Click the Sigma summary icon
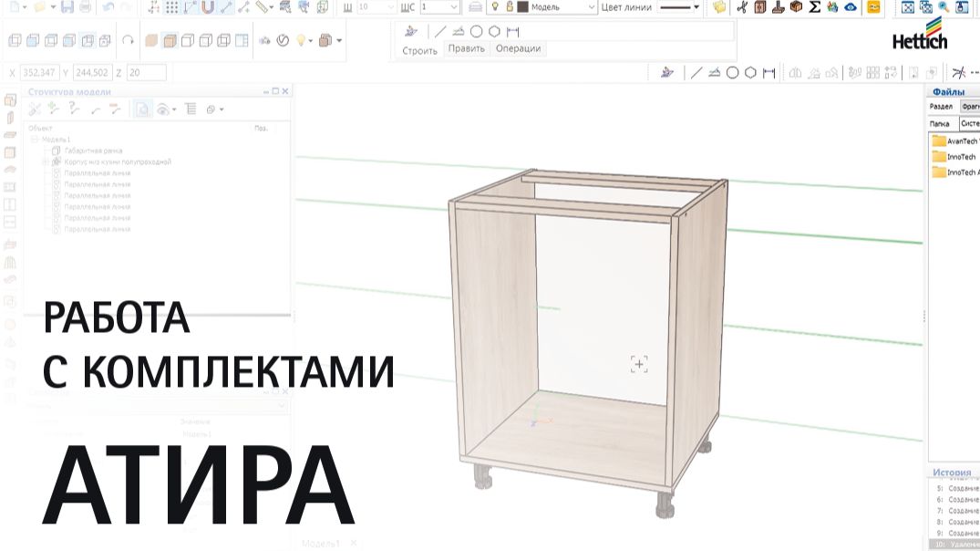Screen dimensions: 980x551 (814, 7)
